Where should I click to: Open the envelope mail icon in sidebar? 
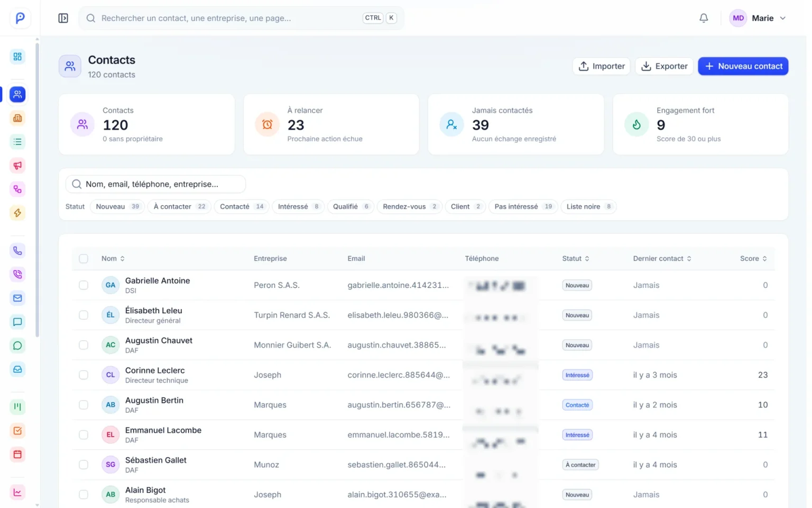click(17, 298)
